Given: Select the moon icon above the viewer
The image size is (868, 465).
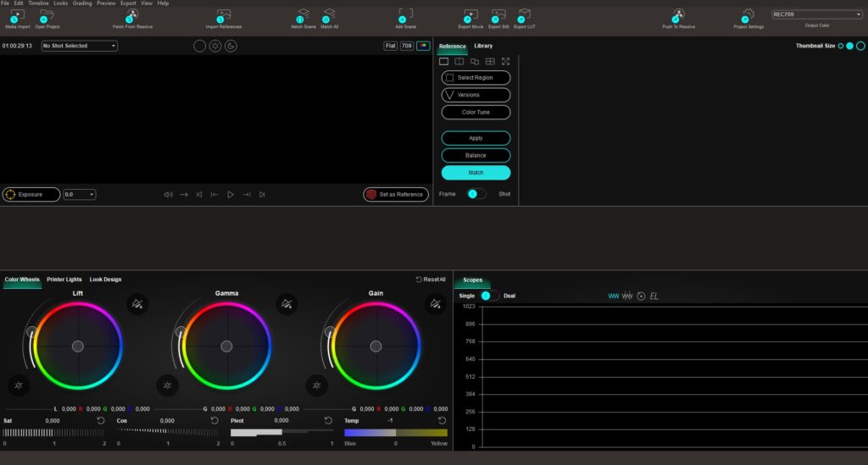Looking at the screenshot, I should (x=231, y=46).
